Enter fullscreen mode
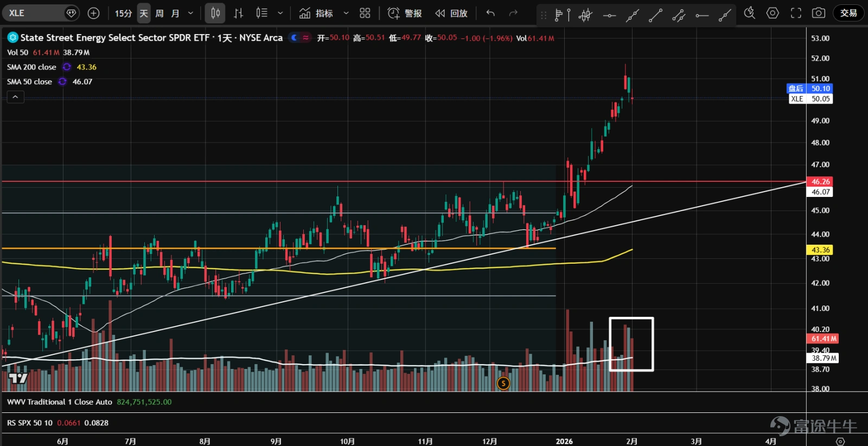Image resolution: width=868 pixels, height=446 pixels. [x=796, y=13]
